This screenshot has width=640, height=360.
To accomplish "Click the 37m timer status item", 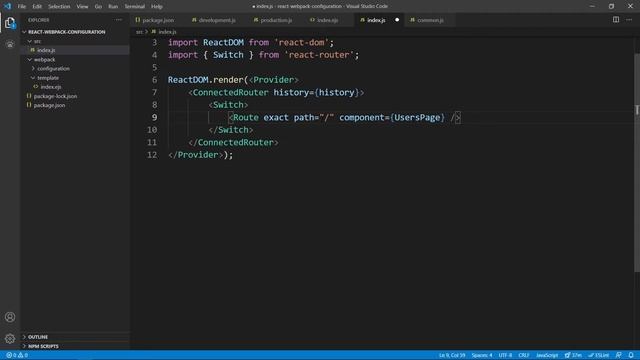I will [573, 355].
